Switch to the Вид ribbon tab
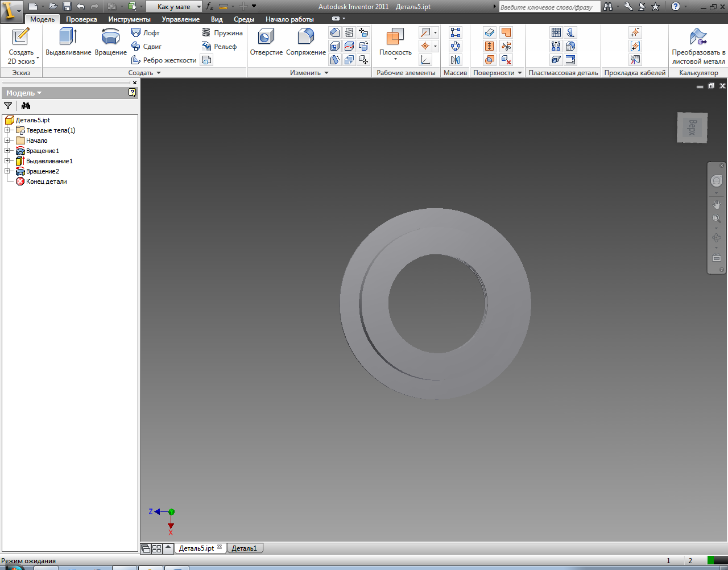Screen dimensions: 728x570 (217, 19)
